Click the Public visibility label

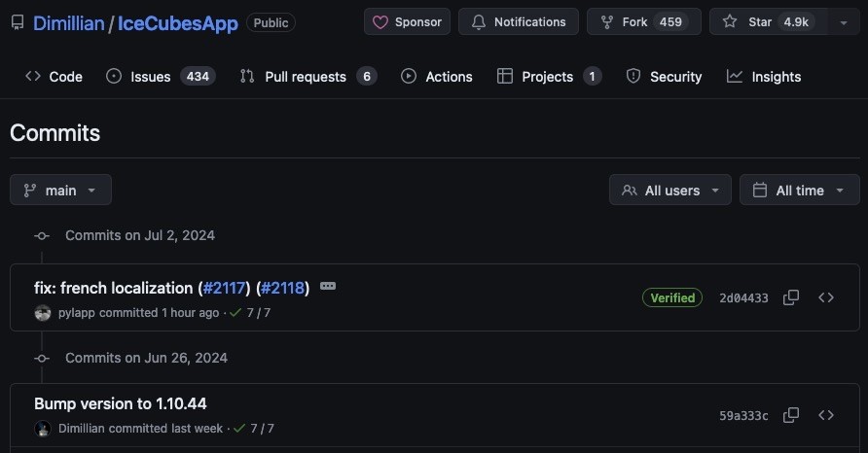(x=271, y=22)
